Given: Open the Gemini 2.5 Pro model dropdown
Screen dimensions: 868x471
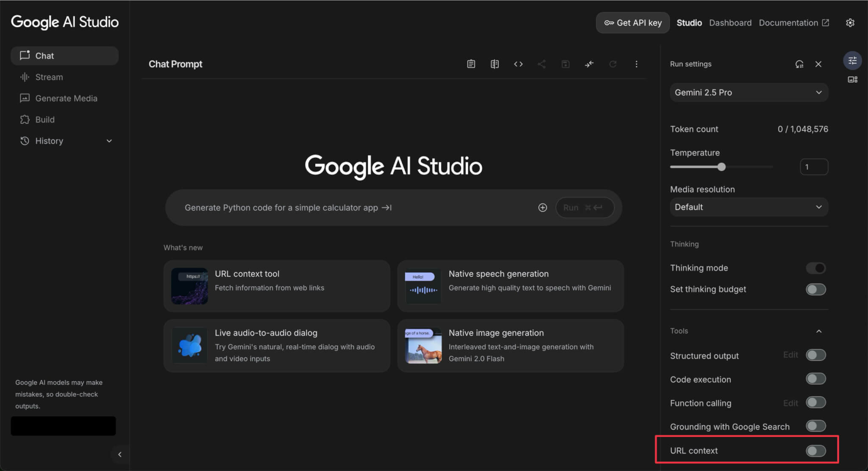Looking at the screenshot, I should (749, 92).
